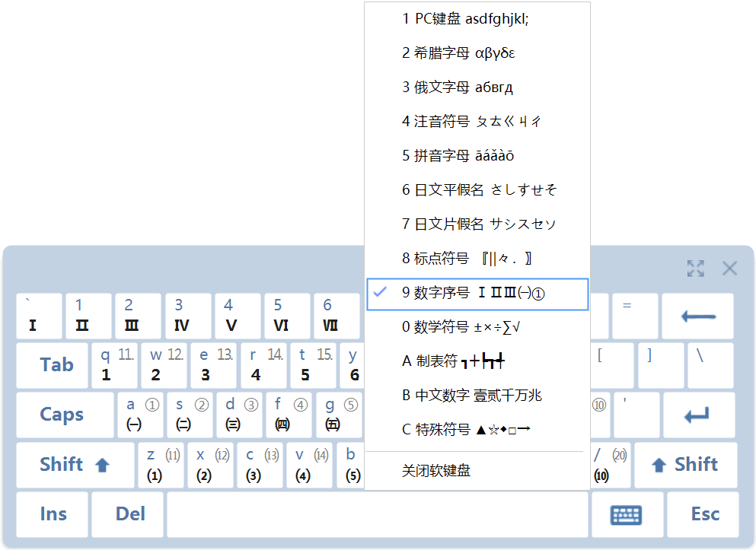Tap the right Shift key with arrow
The height and width of the screenshot is (550, 756).
pyautogui.click(x=686, y=465)
